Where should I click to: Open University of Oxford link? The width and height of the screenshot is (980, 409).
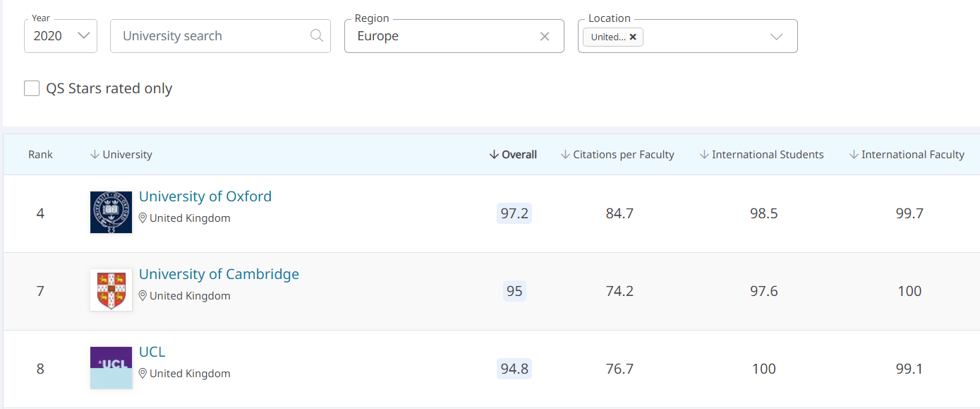tap(205, 196)
